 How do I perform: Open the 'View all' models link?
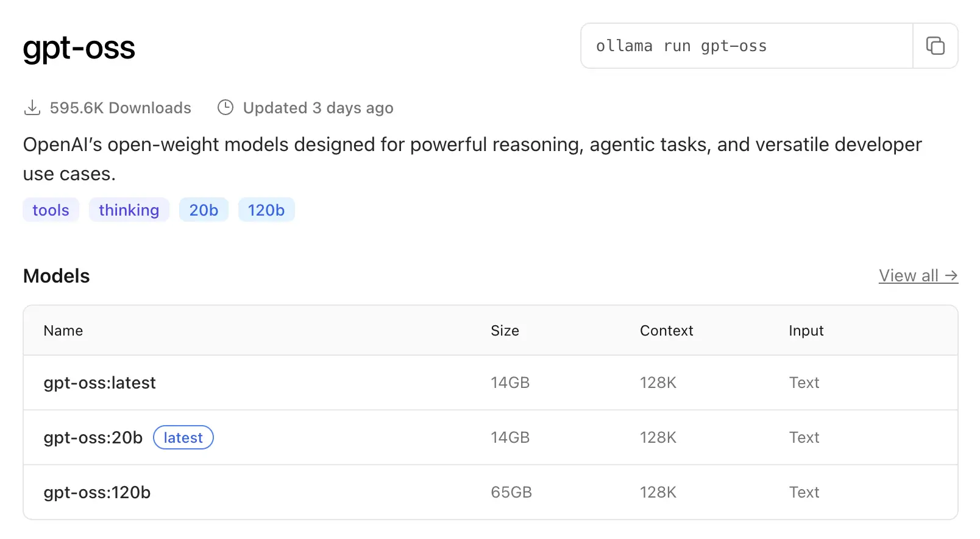pyautogui.click(x=918, y=276)
